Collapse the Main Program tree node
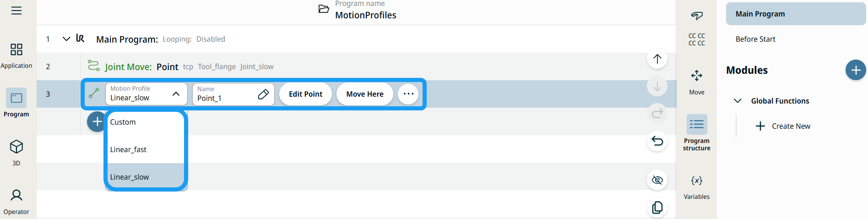This screenshot has height=219, width=868. [66, 39]
